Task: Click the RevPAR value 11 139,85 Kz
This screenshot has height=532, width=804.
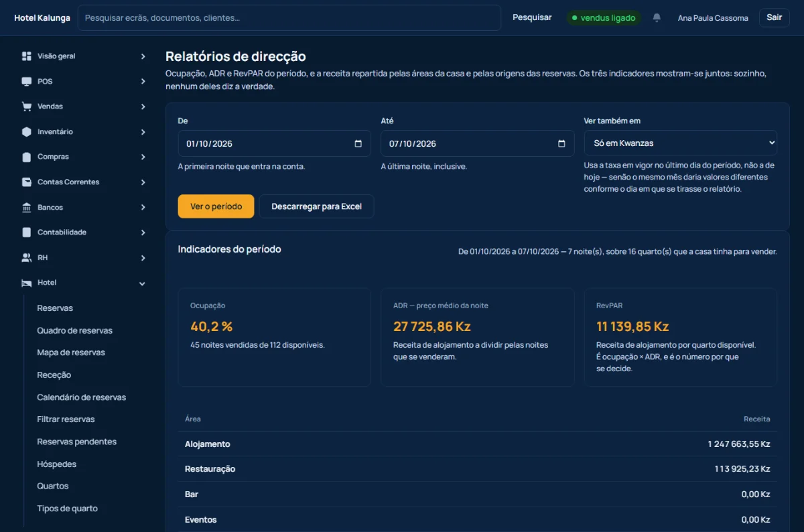Action: 632,327
